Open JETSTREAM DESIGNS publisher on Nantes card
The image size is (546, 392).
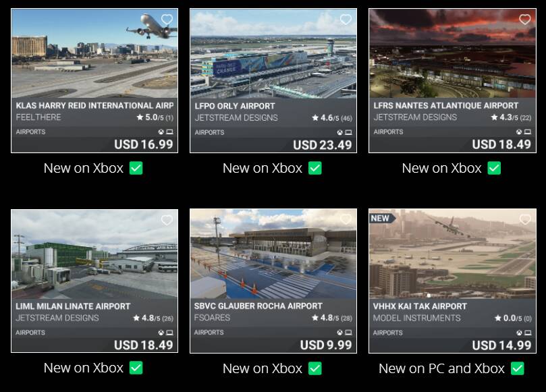tap(415, 117)
